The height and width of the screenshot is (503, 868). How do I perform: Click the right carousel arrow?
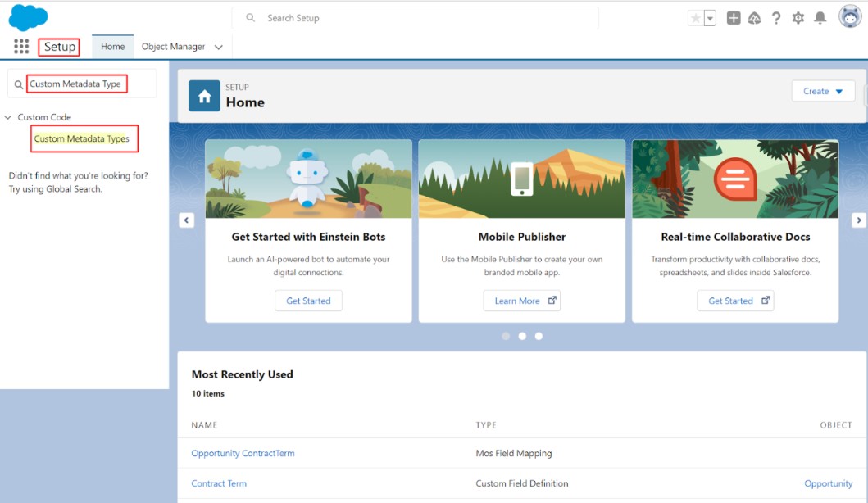[x=858, y=220]
